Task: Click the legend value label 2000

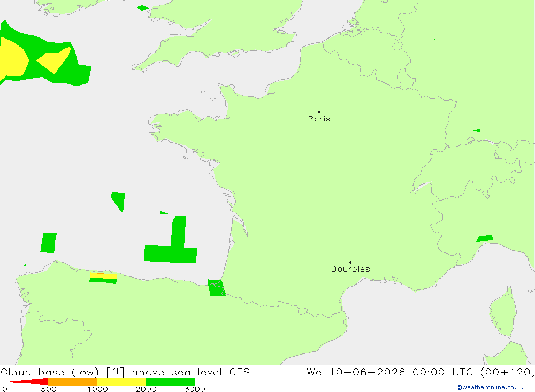Action: point(146,389)
